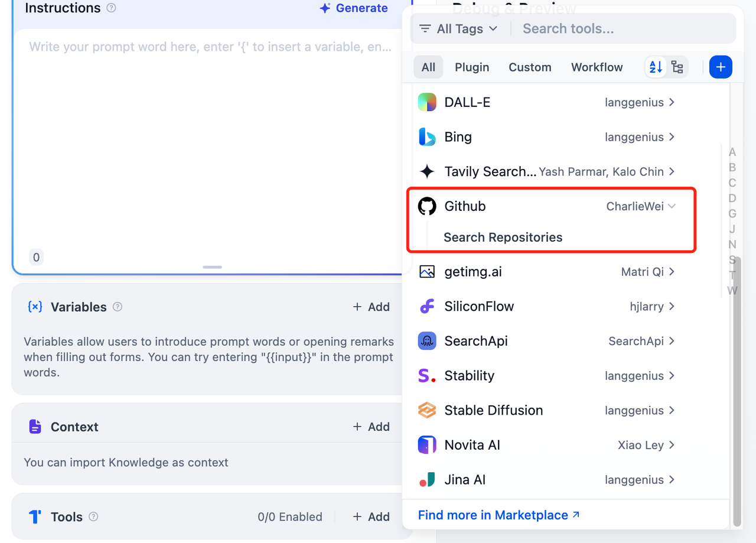756x543 pixels.
Task: Click the Xiao Ley author label
Action: [641, 445]
